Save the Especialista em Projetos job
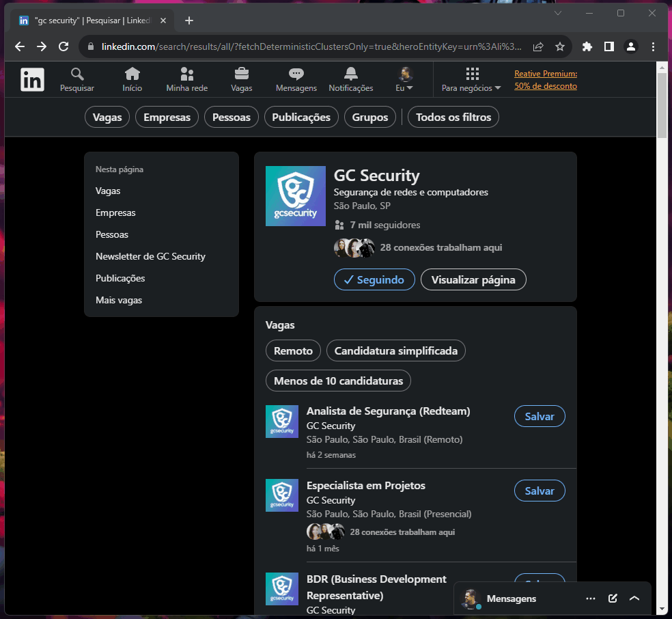This screenshot has width=672, height=619. coord(540,491)
